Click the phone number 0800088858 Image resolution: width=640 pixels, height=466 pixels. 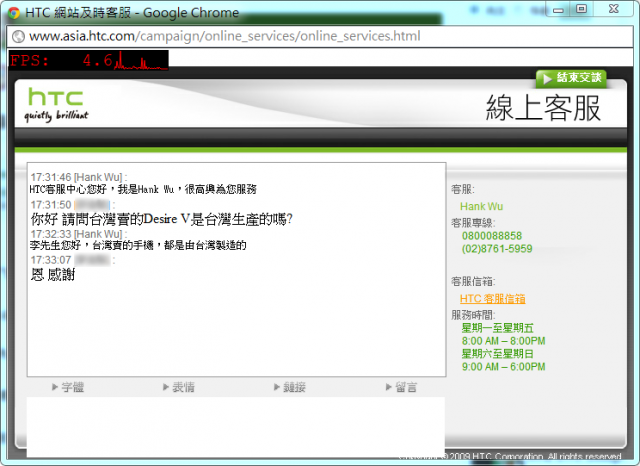[x=492, y=236]
